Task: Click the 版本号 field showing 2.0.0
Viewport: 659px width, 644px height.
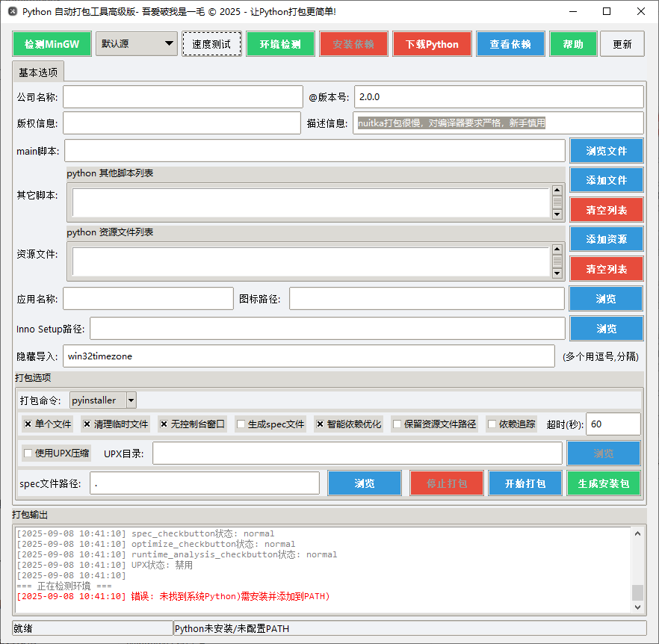Action: coord(499,97)
